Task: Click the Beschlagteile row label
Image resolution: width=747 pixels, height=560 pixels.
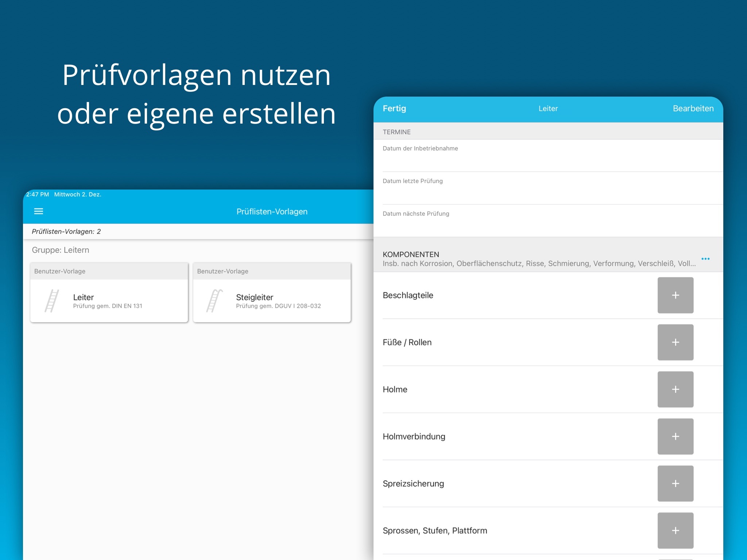Action: [408, 295]
